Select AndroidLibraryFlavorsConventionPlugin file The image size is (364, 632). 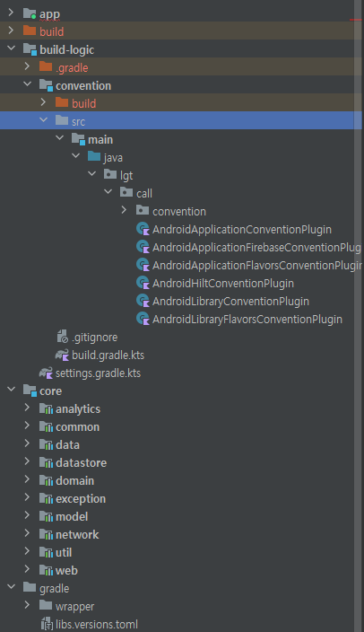pos(247,320)
